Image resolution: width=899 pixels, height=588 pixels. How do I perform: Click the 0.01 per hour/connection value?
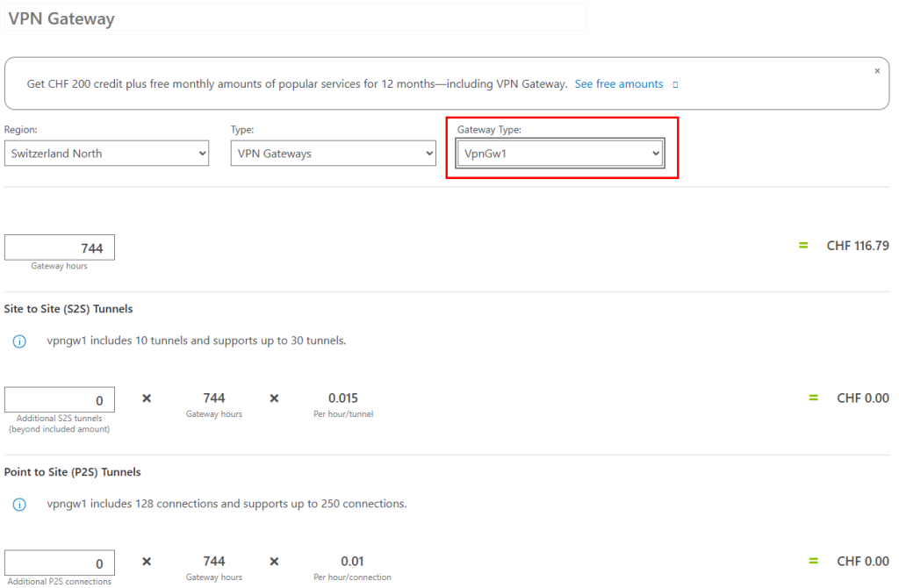coord(352,562)
